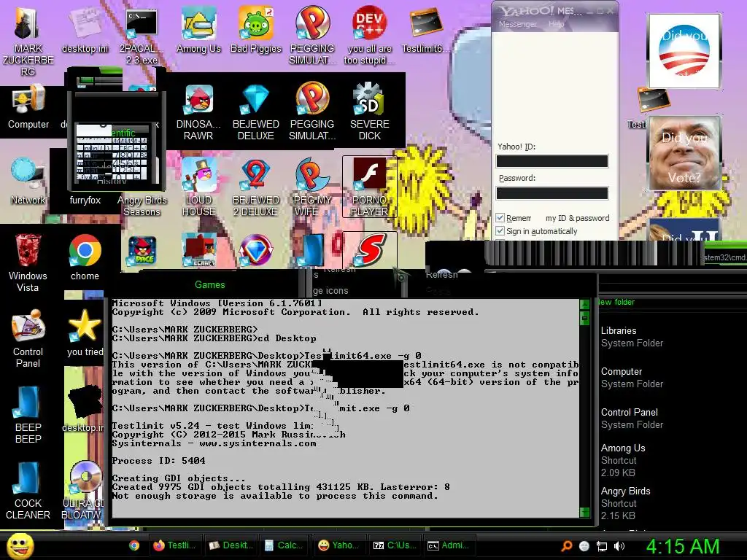Click the command prompt scrollbar down arrow
747x560 pixels.
tap(584, 513)
